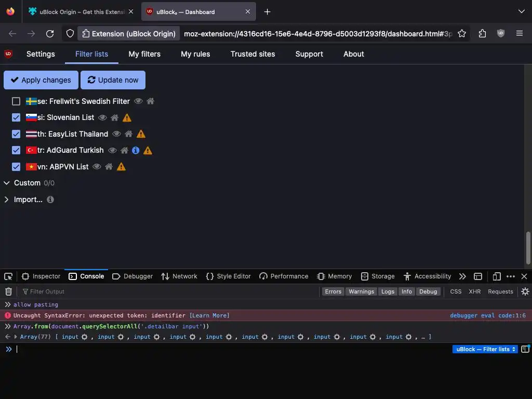Open home page icon for Frellwit's Swedish Filter

coord(150,101)
